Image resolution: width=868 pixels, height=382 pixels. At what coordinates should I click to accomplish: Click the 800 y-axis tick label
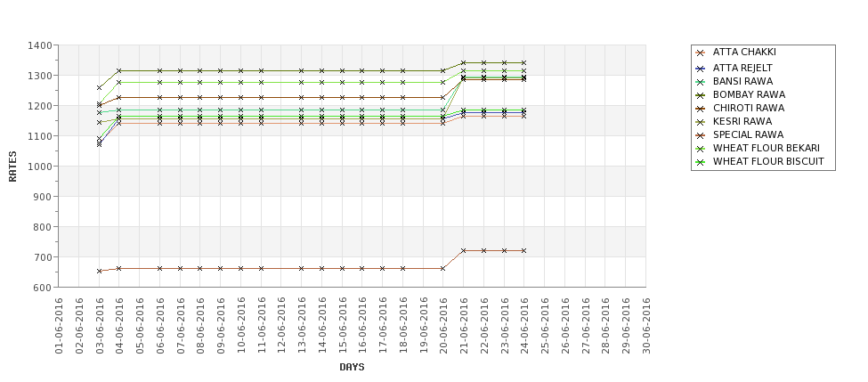click(42, 227)
